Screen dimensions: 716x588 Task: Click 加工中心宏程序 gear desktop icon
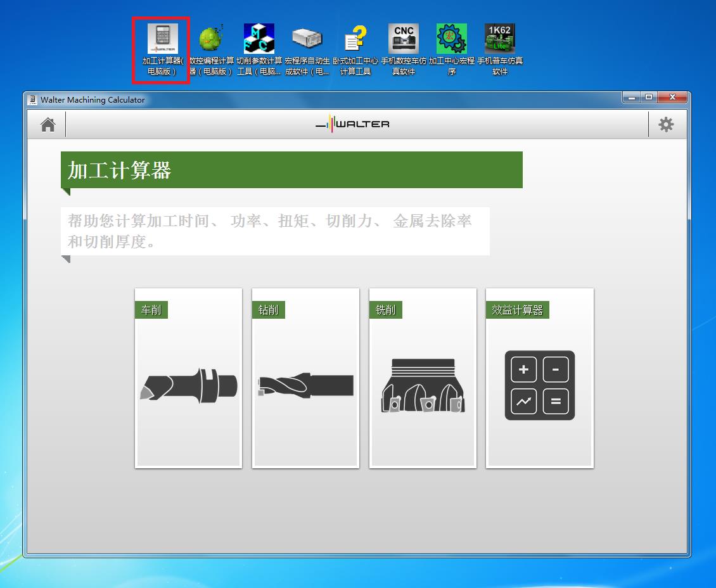(452, 39)
